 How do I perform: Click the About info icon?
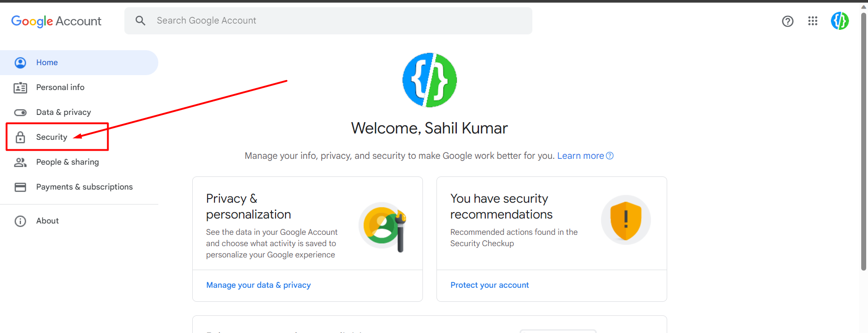20,221
